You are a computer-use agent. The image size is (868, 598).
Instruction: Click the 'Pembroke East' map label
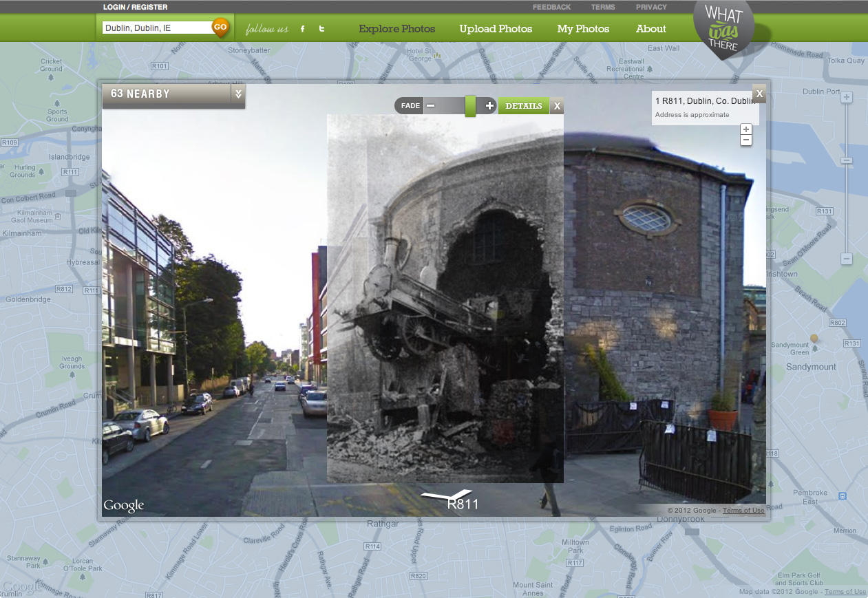click(x=810, y=498)
